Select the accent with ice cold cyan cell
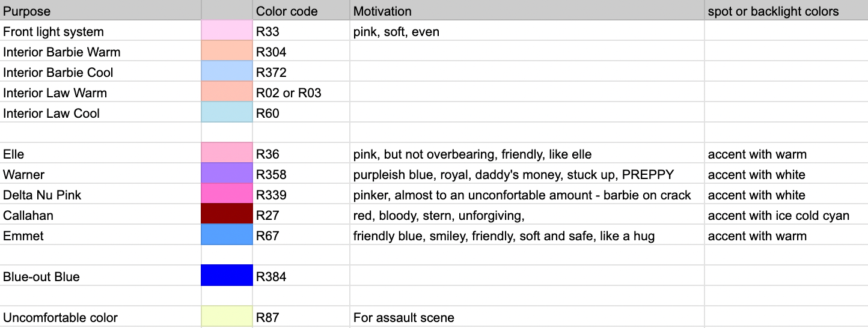Screen dimensions: 868x328 coord(786,215)
